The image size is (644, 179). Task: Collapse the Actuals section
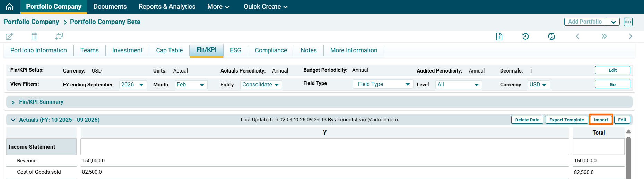coord(13,120)
